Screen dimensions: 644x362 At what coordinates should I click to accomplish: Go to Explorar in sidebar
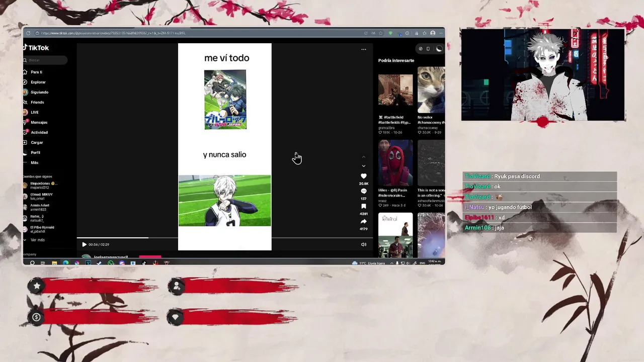click(35, 82)
